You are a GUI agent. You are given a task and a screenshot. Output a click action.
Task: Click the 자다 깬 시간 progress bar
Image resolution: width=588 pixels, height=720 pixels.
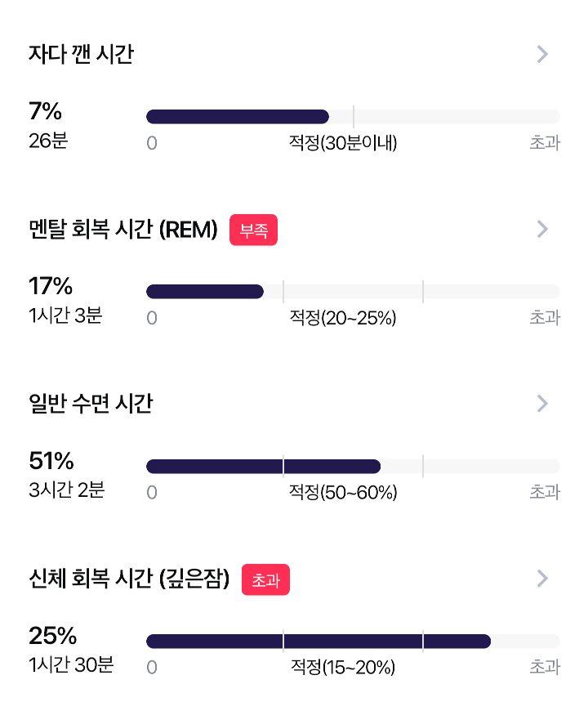353,117
